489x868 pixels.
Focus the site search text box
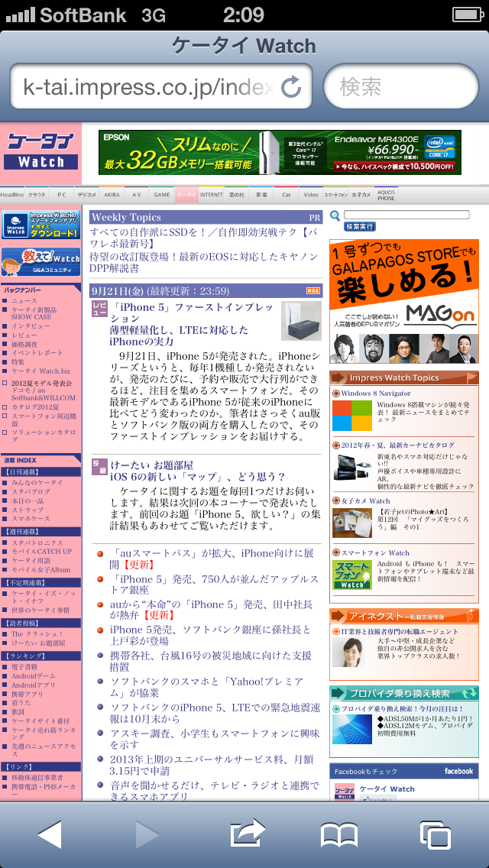click(x=406, y=215)
